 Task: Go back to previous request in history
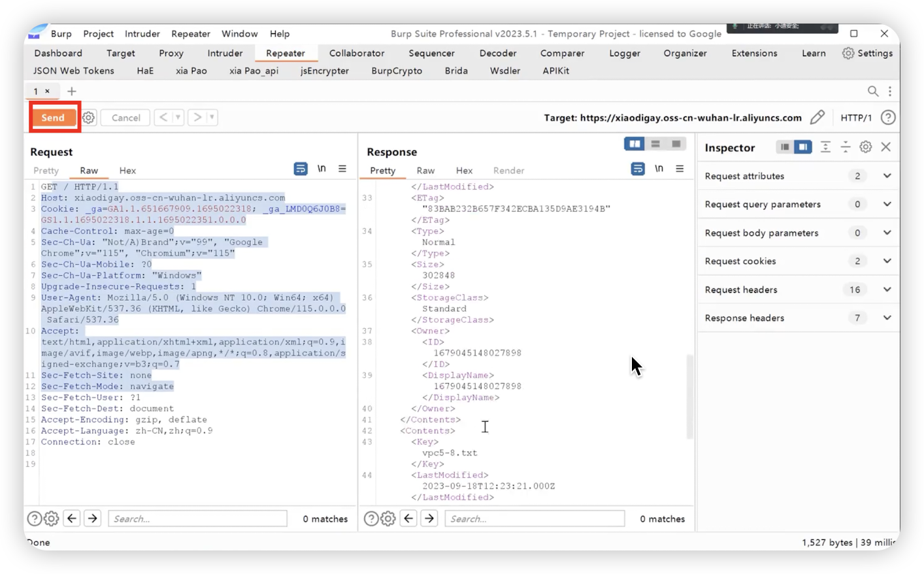pos(163,118)
